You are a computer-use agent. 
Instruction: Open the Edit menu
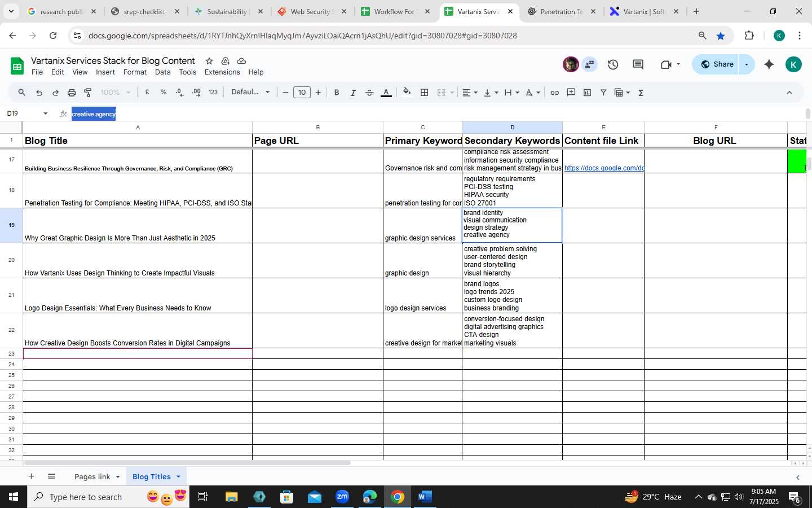(x=58, y=72)
